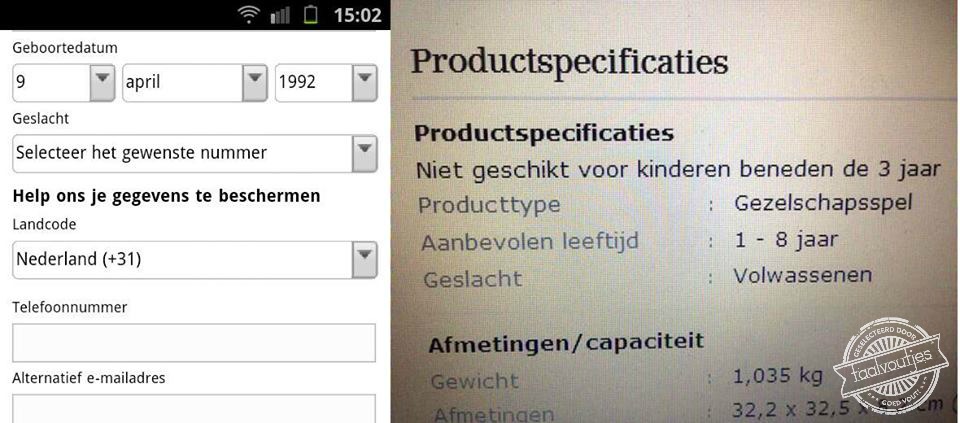Focus the Alternatief e-mailadres input field

pos(194,408)
